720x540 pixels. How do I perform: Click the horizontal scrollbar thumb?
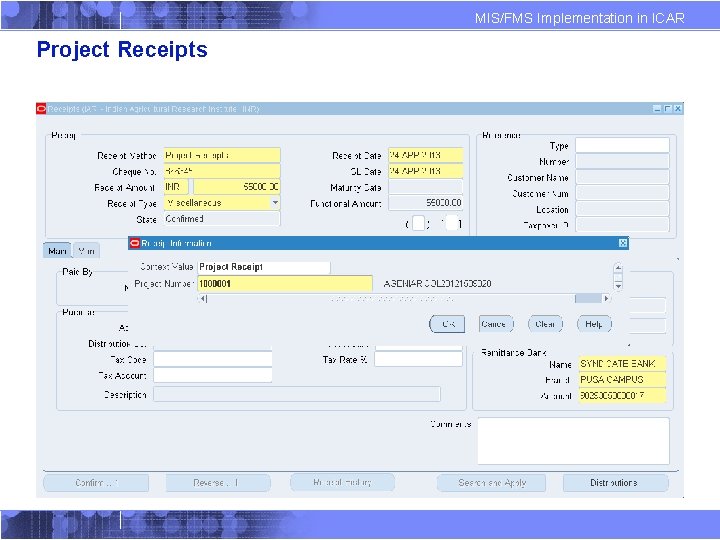click(x=588, y=298)
